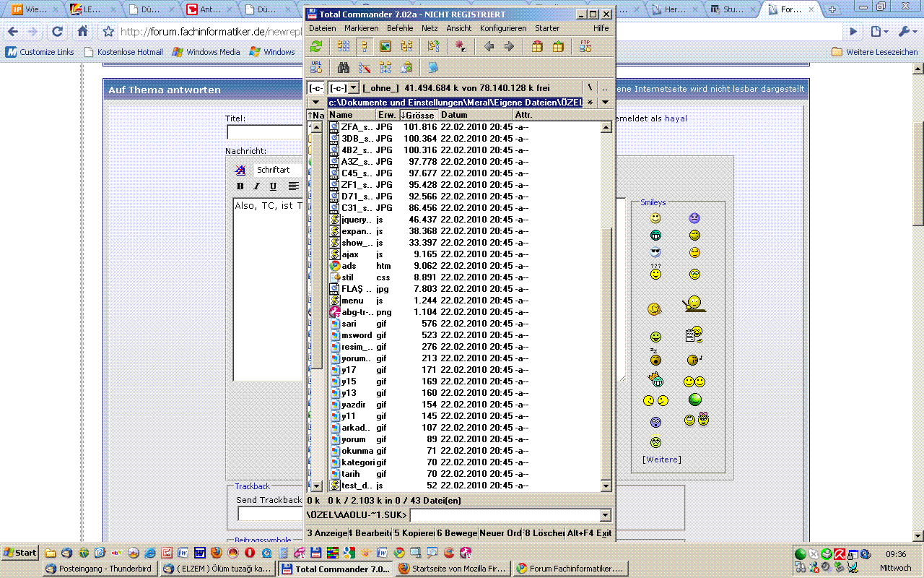Click the URL new connection icon
The image size is (924, 578).
tap(316, 67)
